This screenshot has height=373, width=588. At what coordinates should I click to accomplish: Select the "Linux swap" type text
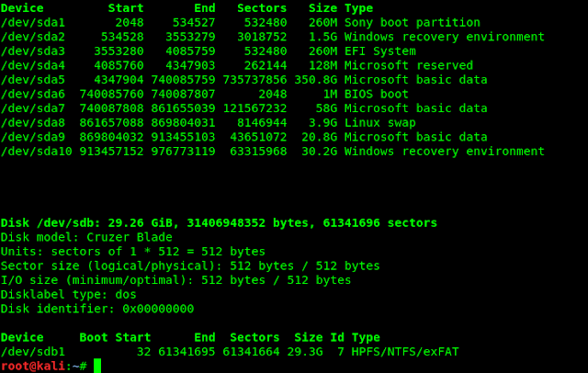[x=380, y=123]
